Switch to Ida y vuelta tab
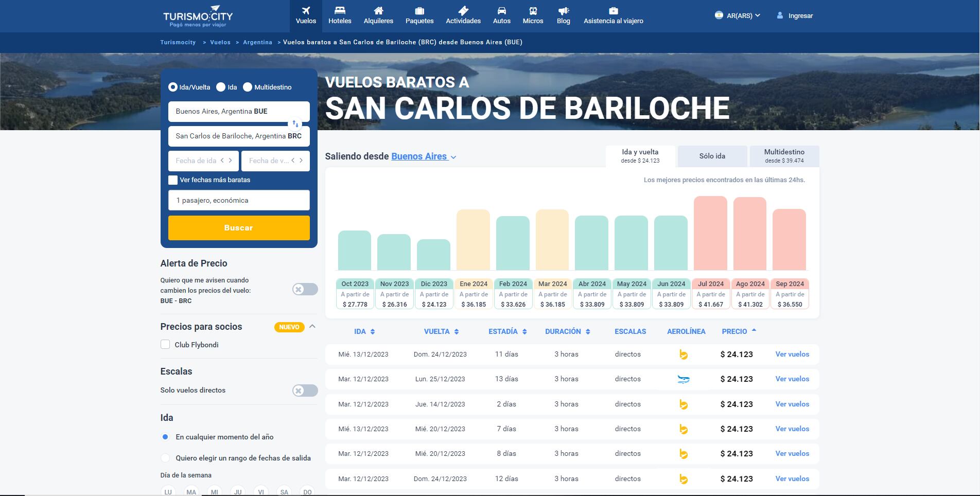Image resolution: width=980 pixels, height=496 pixels. pos(640,156)
